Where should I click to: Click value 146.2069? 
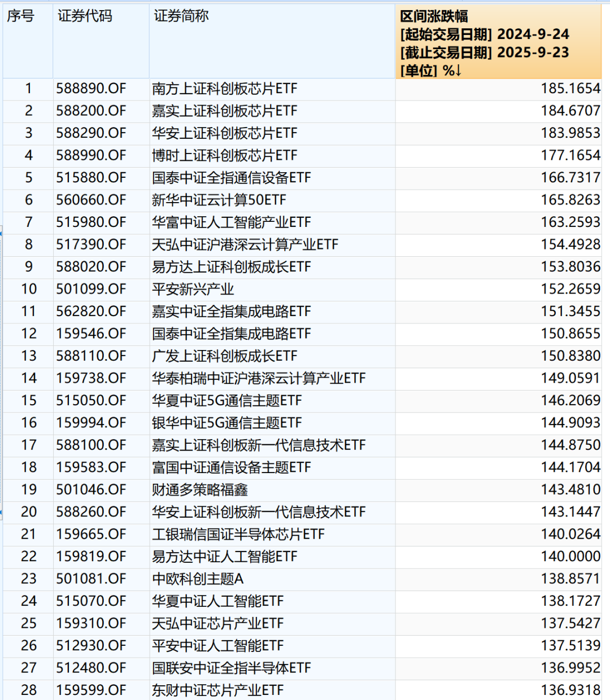pos(570,401)
